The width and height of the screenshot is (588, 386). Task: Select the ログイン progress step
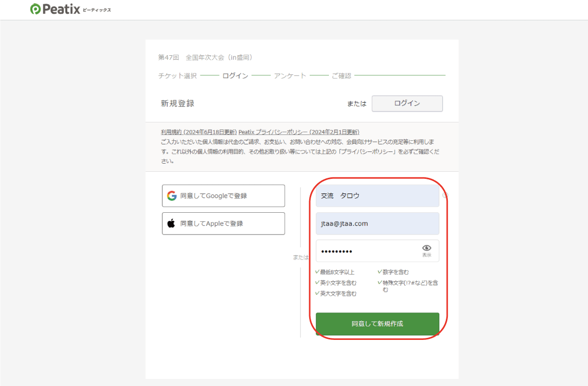tap(235, 75)
